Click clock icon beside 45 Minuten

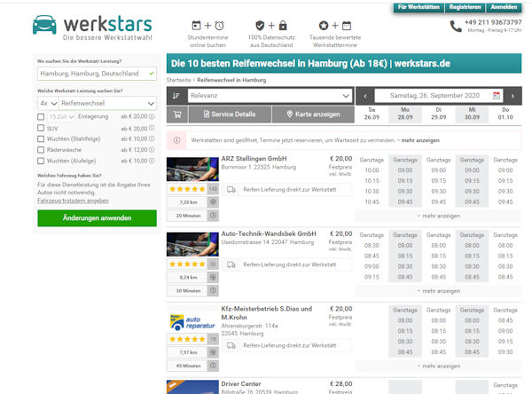(213, 366)
